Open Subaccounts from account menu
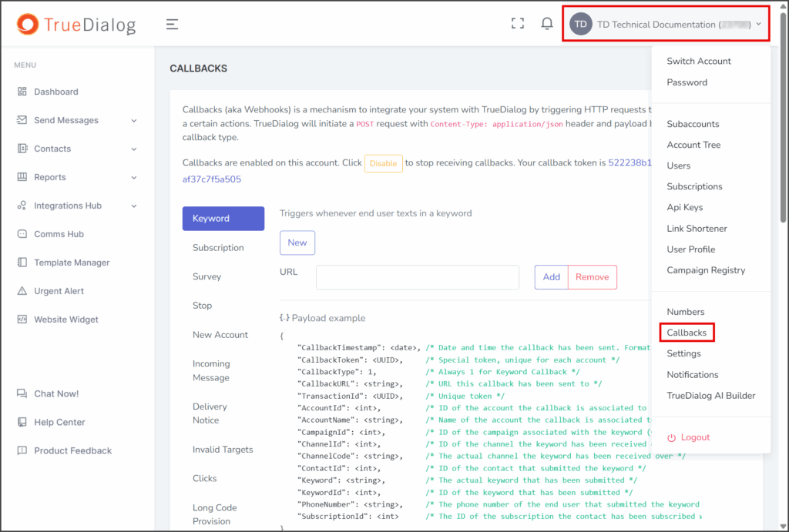 click(693, 124)
